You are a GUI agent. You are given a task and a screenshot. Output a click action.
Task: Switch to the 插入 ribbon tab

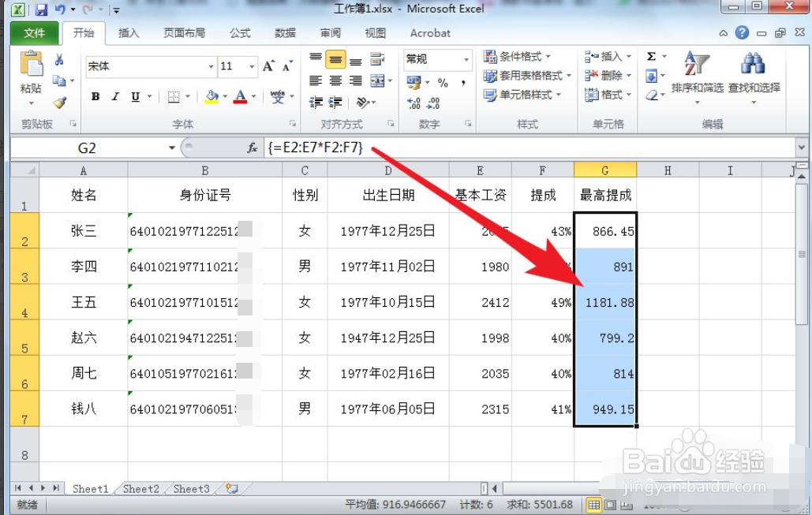129,33
